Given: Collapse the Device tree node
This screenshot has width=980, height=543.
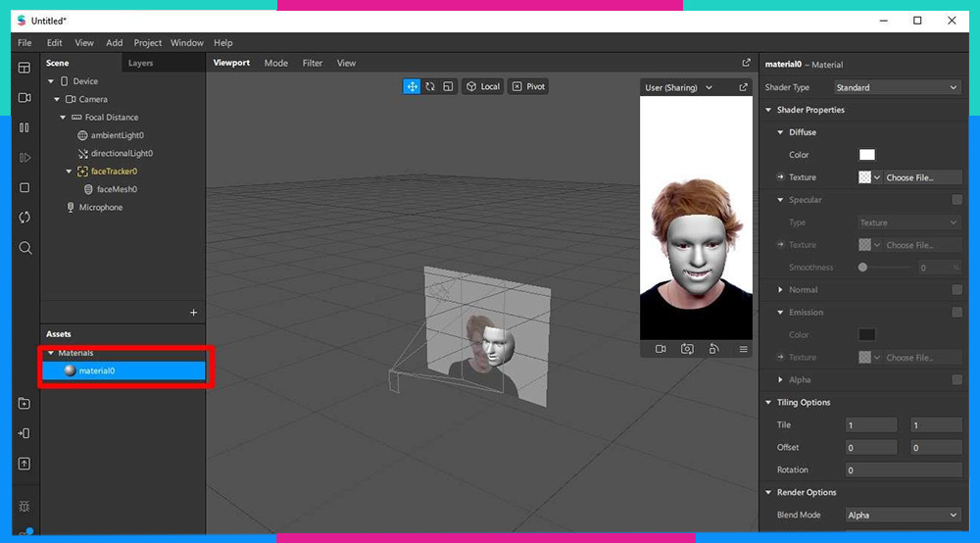Looking at the screenshot, I should (x=51, y=81).
